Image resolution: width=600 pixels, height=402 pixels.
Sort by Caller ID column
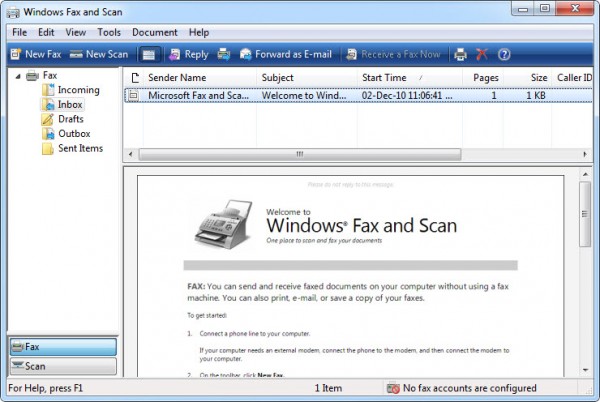click(573, 78)
